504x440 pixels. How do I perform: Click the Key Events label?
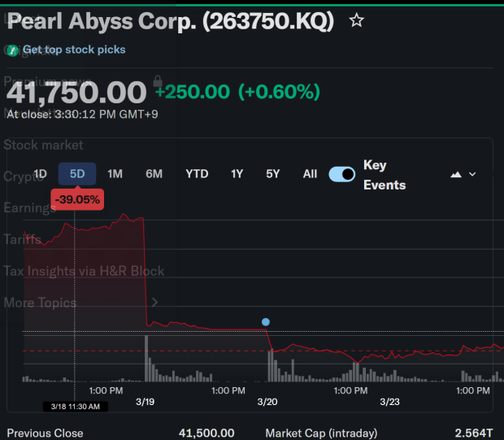385,175
